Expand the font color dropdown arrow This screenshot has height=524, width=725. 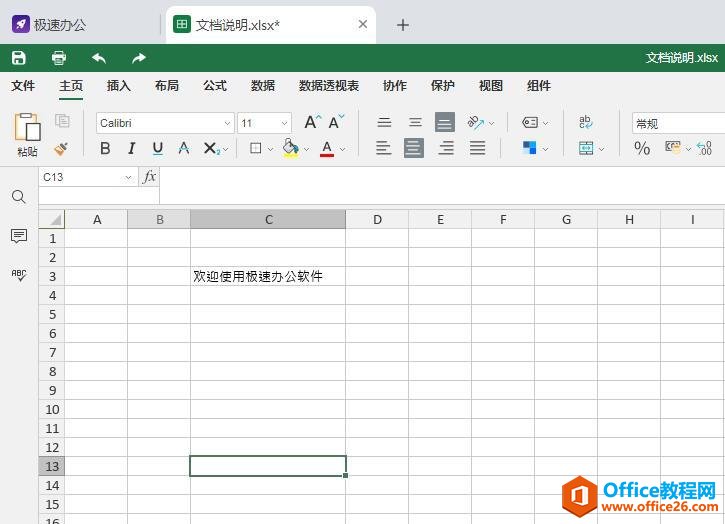343,149
